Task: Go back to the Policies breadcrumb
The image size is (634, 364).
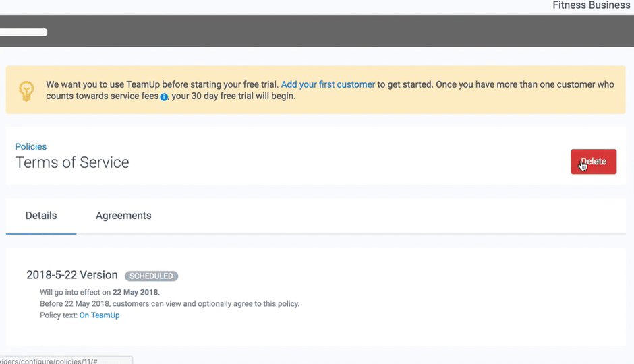Action: (31, 146)
